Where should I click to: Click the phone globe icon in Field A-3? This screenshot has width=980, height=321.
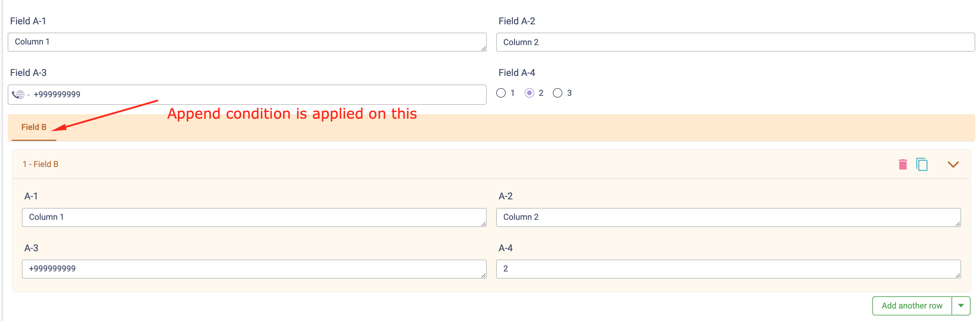pos(18,94)
